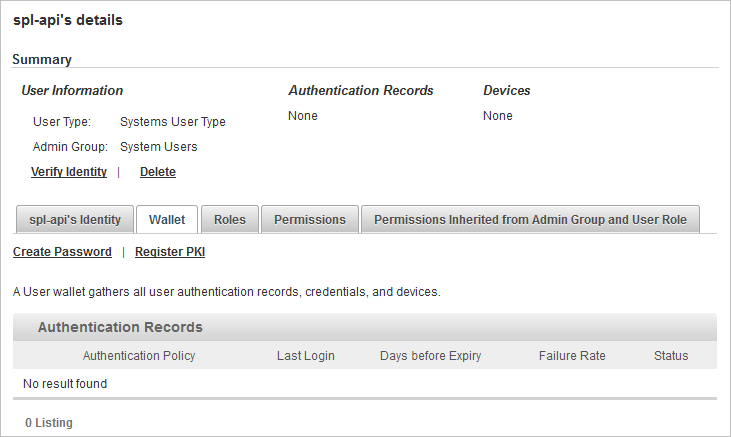Click the Days before Expiry column header
Image resolution: width=731 pixels, height=437 pixels.
(431, 355)
